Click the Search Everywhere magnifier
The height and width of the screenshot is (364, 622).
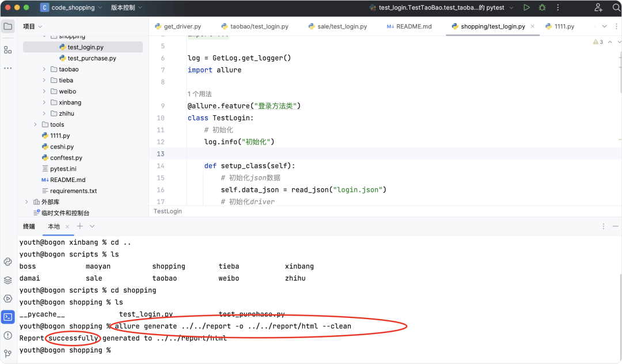click(616, 7)
